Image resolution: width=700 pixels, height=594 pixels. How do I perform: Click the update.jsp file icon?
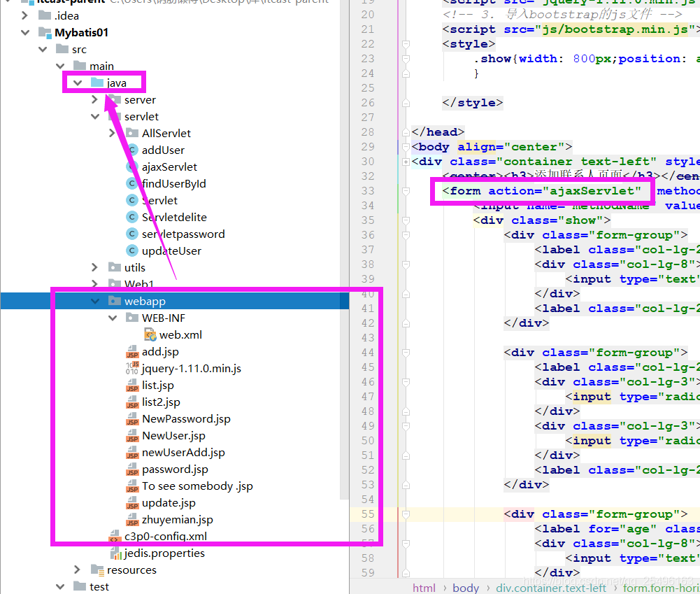[x=132, y=502]
